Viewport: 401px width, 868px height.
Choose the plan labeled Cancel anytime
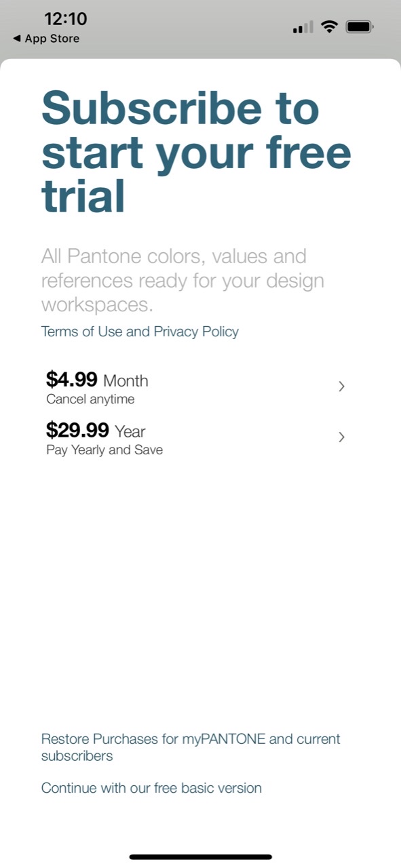pos(90,399)
